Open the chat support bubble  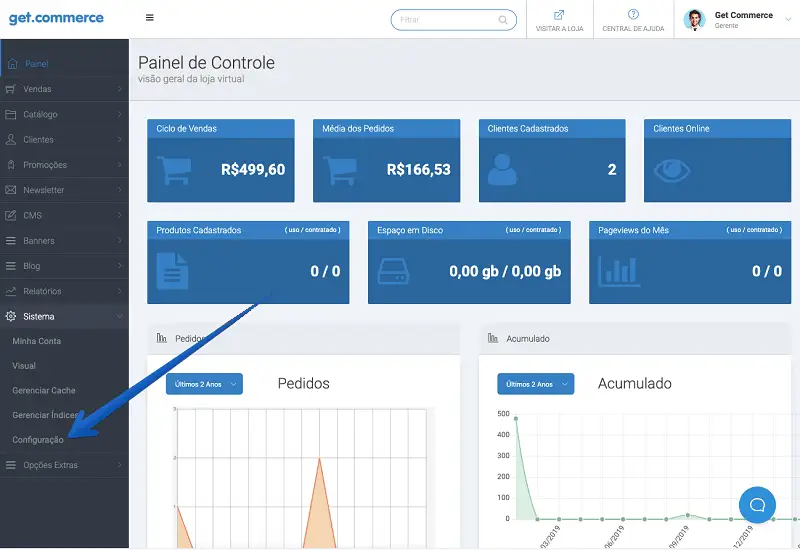pos(757,504)
